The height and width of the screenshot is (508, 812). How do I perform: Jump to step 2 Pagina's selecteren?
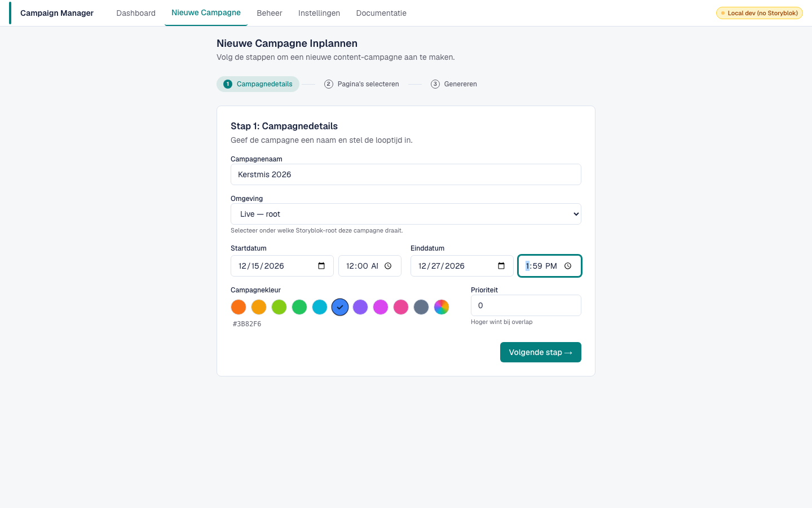point(361,84)
